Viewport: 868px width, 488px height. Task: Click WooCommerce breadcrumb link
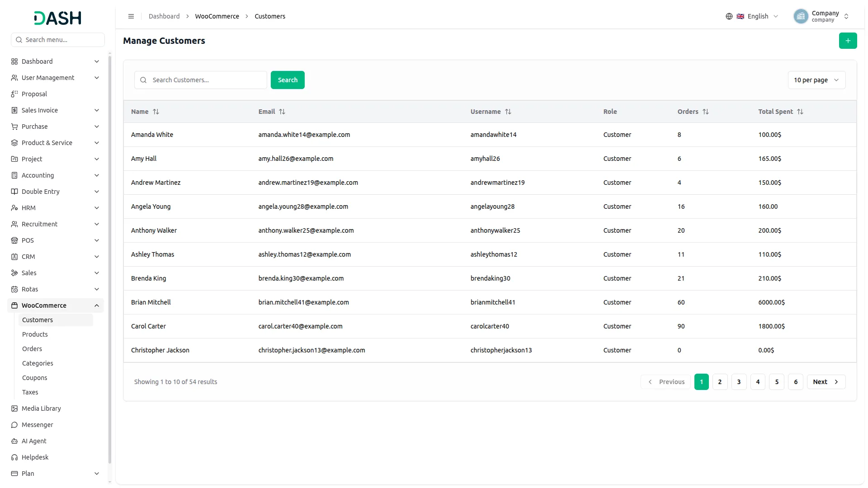click(217, 16)
